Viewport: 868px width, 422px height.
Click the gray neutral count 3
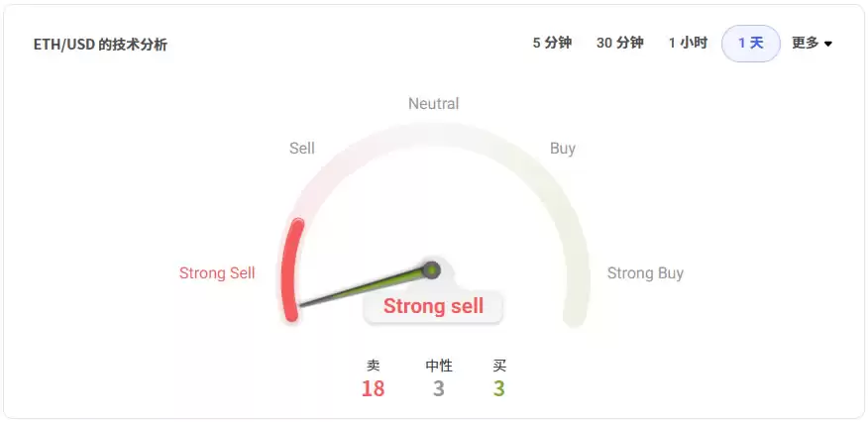[x=439, y=388]
